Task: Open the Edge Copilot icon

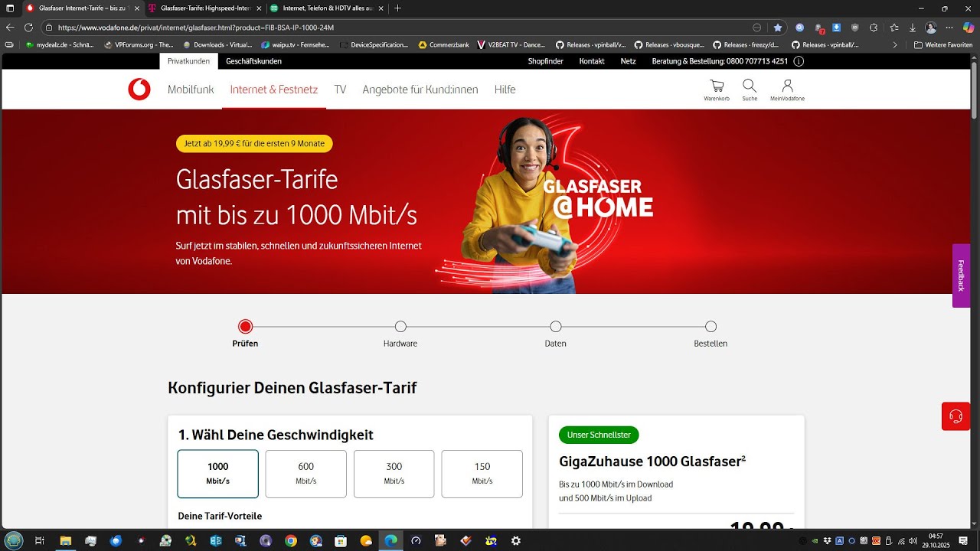Action: pyautogui.click(x=969, y=28)
